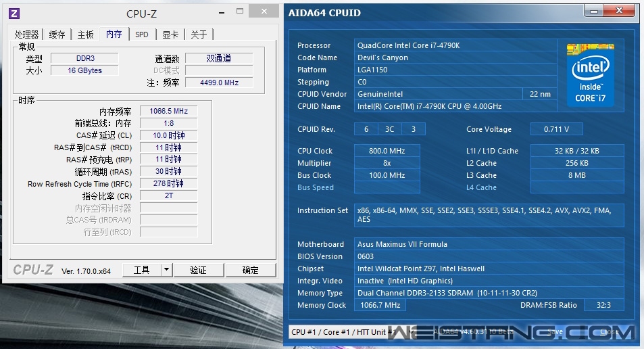Open the 关于 tab
Image resolution: width=644 pixels, height=349 pixels.
(x=199, y=34)
